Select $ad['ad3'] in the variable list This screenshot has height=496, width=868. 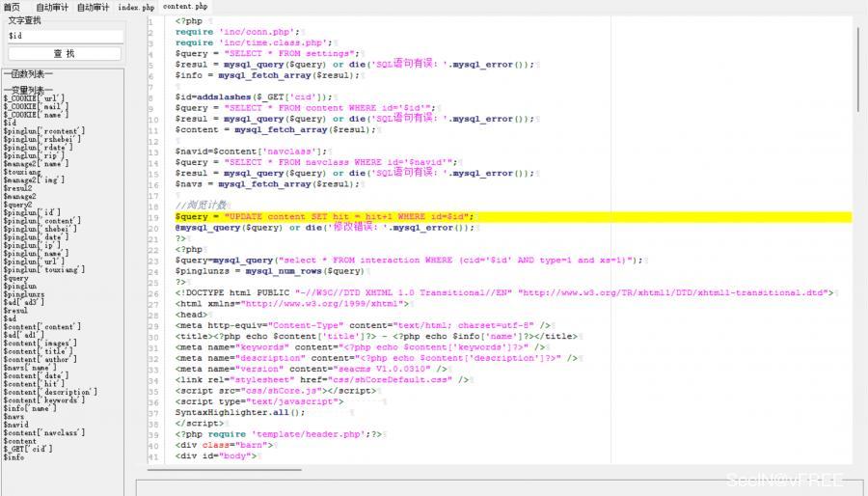tap(23, 302)
